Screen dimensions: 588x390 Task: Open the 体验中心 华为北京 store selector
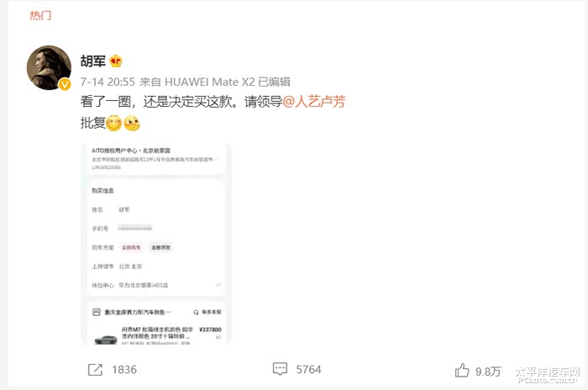(156, 285)
